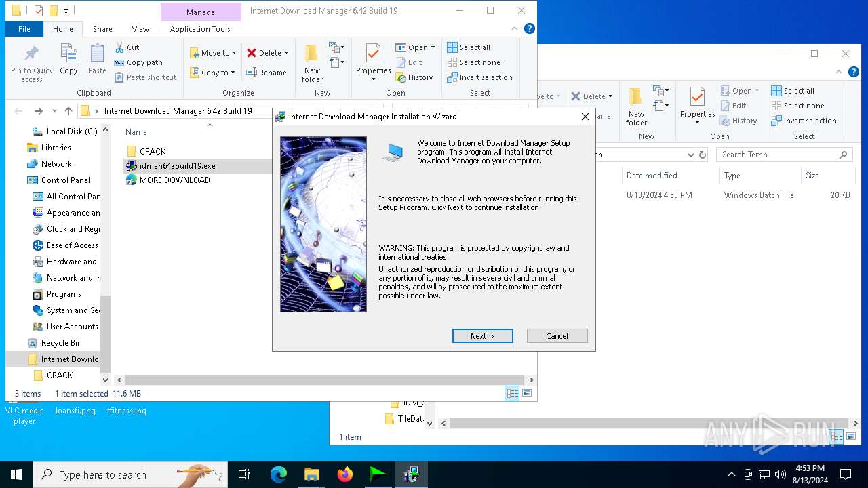868x488 pixels.
Task: Open the Application Tools tab
Action: pos(200,29)
